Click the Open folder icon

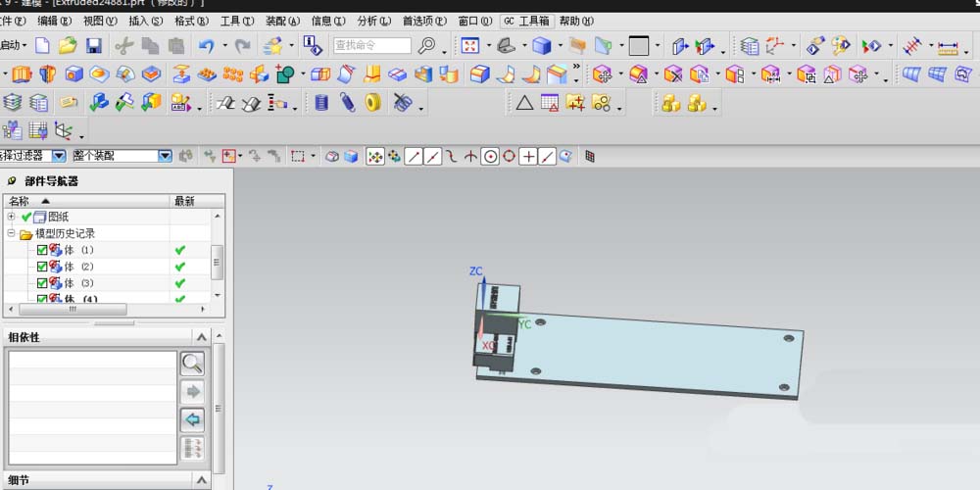(x=69, y=46)
